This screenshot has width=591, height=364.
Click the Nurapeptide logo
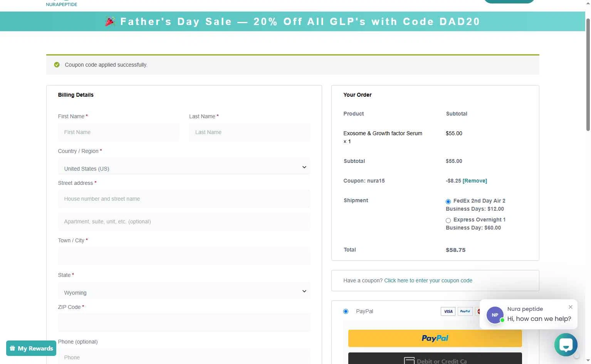(x=62, y=3)
